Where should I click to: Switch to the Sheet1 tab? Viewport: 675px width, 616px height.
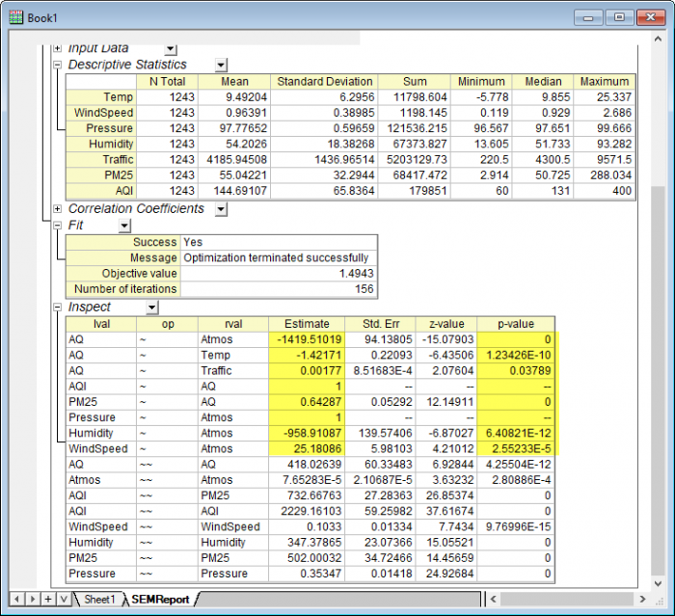(99, 599)
